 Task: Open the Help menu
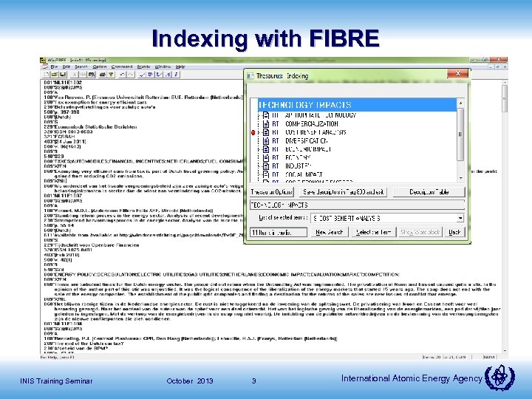tap(180, 66)
